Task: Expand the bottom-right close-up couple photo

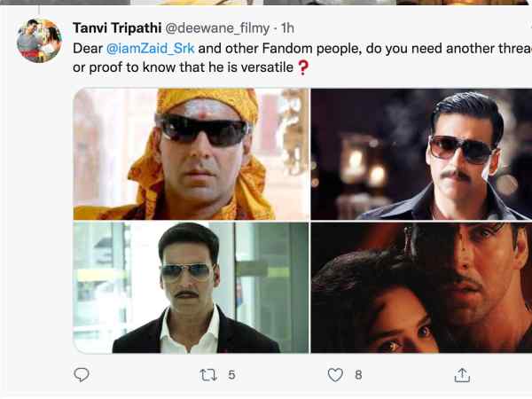Action: click(421, 287)
